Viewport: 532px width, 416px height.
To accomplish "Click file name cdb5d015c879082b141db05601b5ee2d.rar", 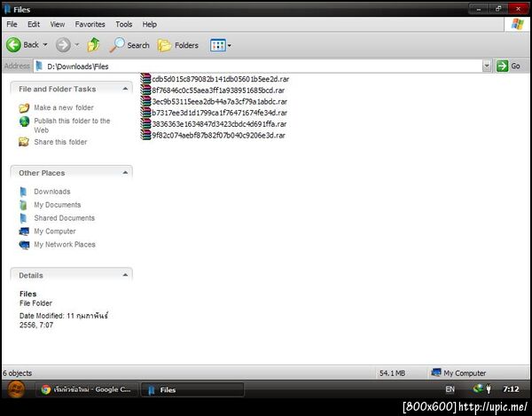I will [x=221, y=79].
